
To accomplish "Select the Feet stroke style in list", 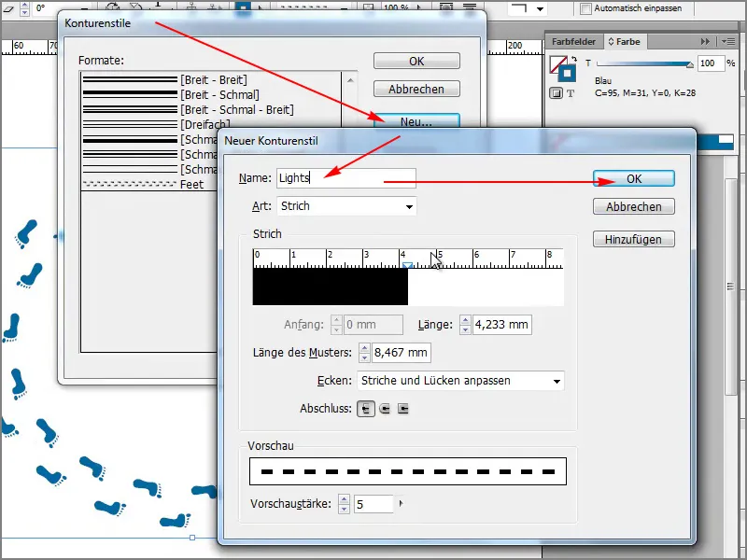I will point(149,184).
